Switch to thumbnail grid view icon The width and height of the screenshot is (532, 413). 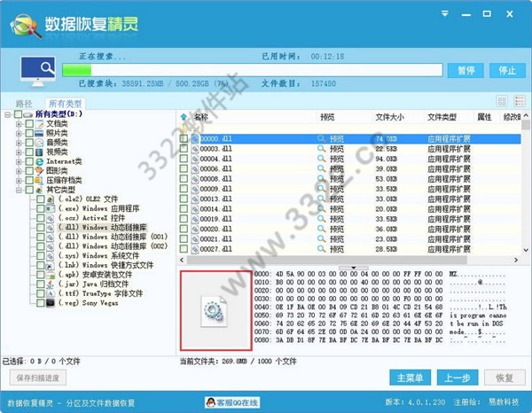[x=502, y=101]
